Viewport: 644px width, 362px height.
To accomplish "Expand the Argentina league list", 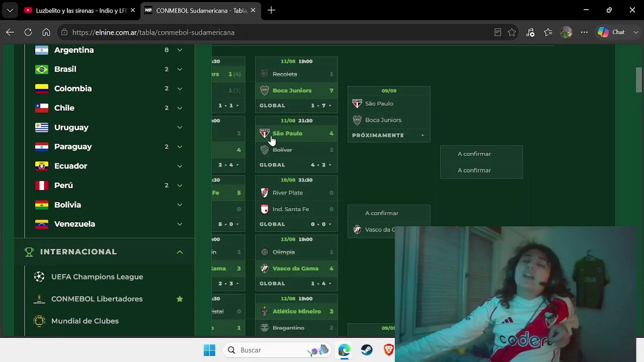I will [x=180, y=50].
